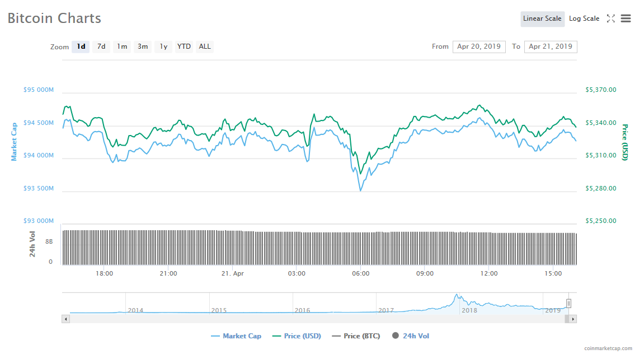Select the 7d zoom range
This screenshot has height=363, width=644.
(x=101, y=46)
